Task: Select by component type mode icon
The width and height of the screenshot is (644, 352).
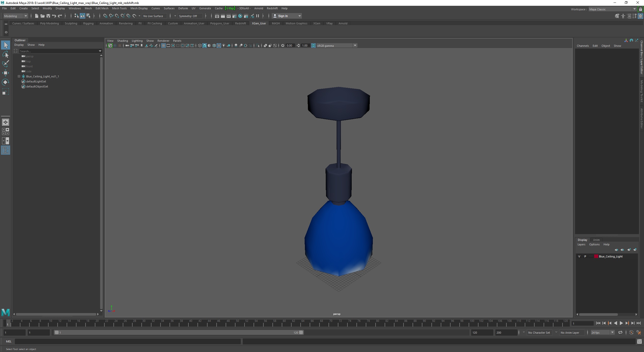Action: pos(88,16)
